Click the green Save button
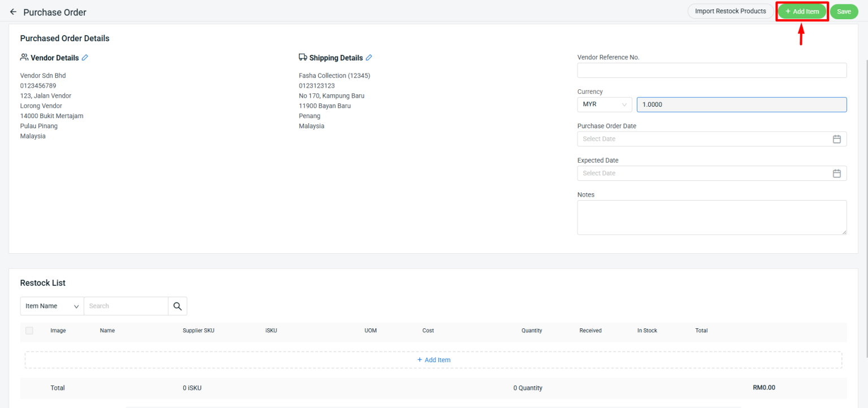The image size is (868, 408). click(x=844, y=12)
